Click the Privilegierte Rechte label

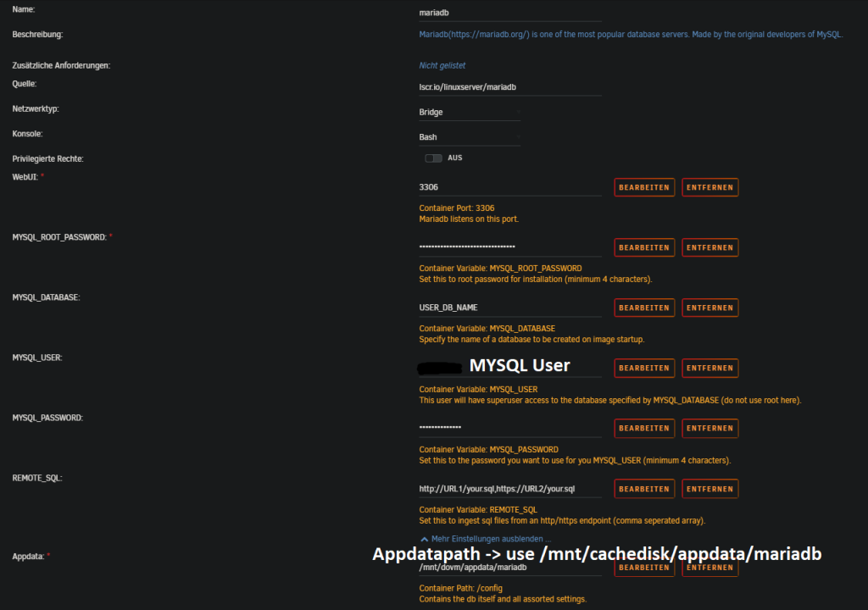click(x=47, y=159)
